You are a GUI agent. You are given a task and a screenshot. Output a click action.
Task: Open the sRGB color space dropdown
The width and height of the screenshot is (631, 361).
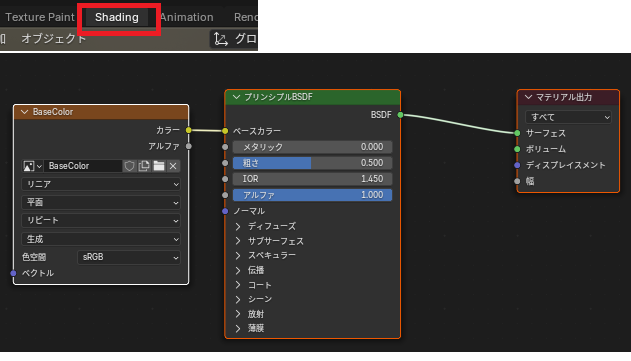pyautogui.click(x=129, y=257)
